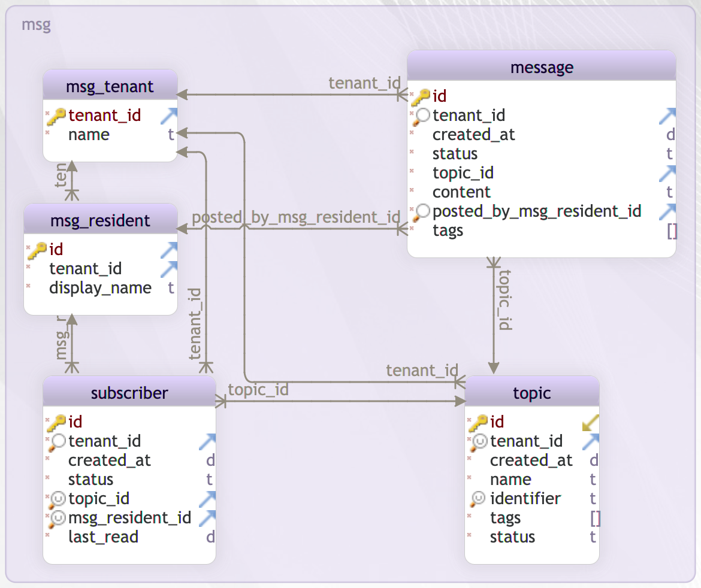Click the foreign key arrow on message tenant_id

point(667,116)
